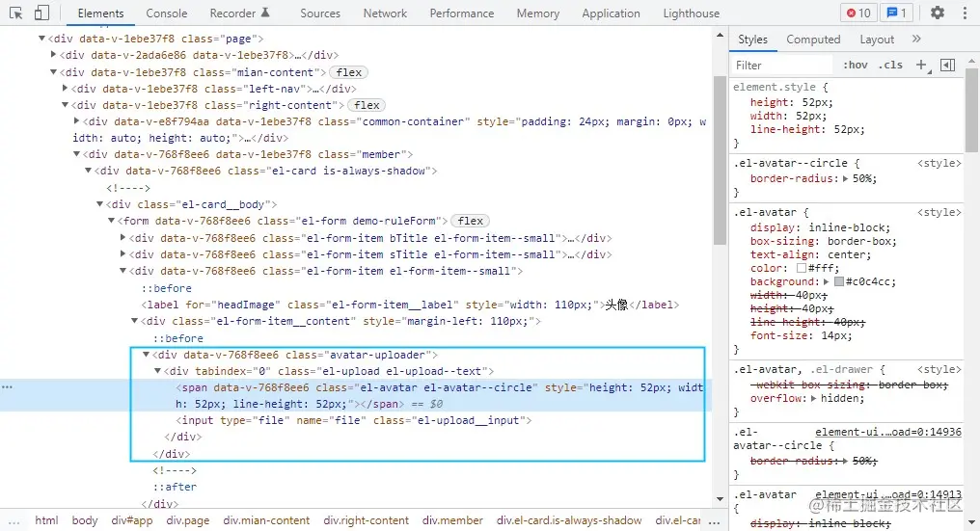The height and width of the screenshot is (531, 980).
Task: Open the #fff color swatch
Action: click(x=802, y=268)
